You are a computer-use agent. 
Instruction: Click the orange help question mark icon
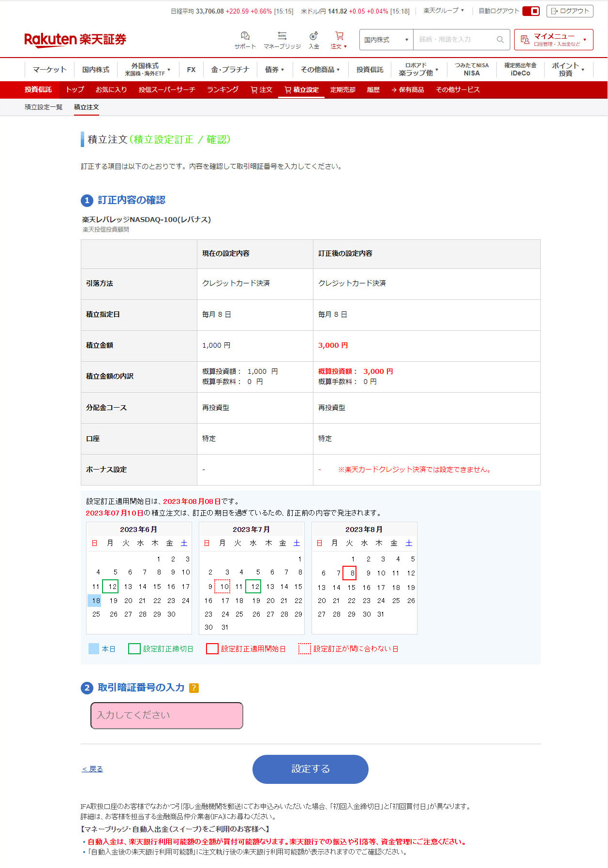[193, 688]
